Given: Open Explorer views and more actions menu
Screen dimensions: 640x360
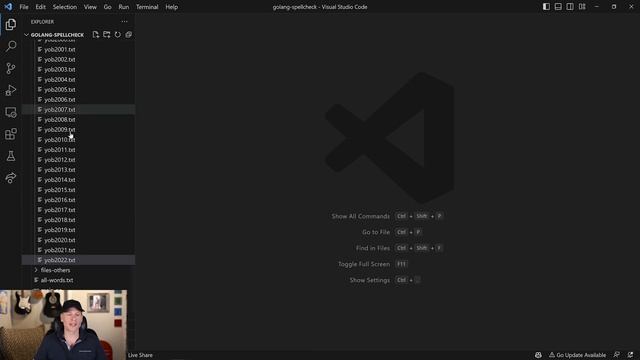Looking at the screenshot, I should tap(124, 22).
